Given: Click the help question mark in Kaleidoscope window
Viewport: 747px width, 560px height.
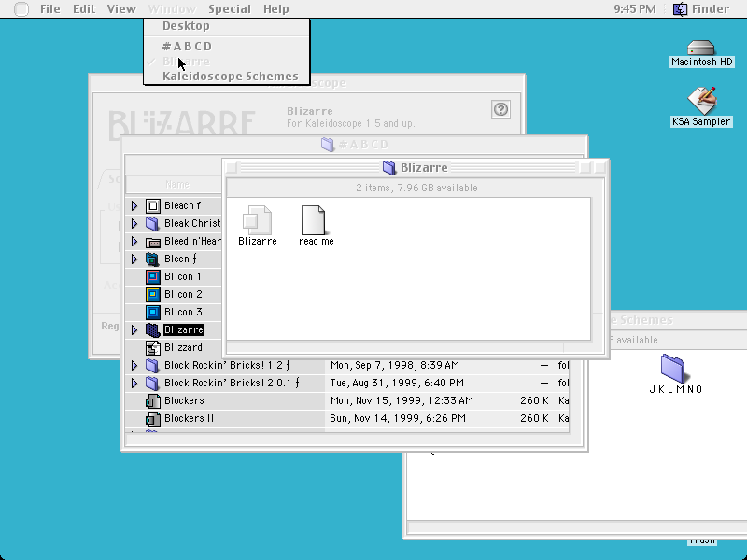Looking at the screenshot, I should click(500, 109).
